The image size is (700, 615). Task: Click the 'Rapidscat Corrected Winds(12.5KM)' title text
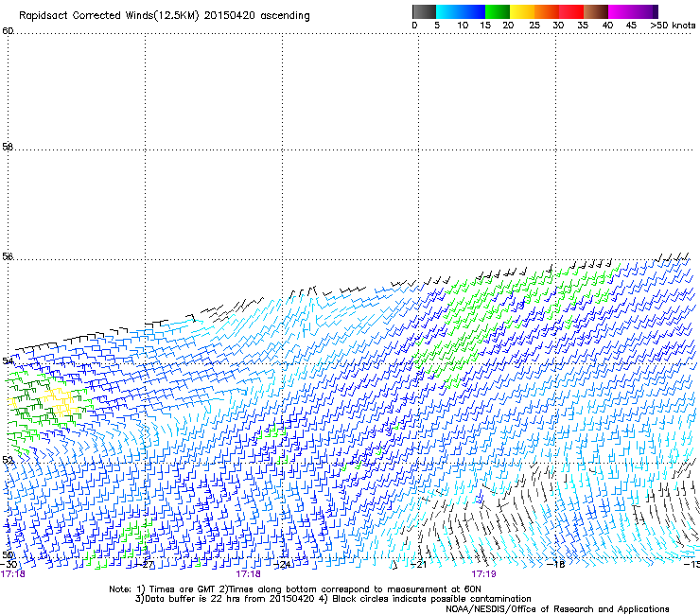pyautogui.click(x=109, y=16)
